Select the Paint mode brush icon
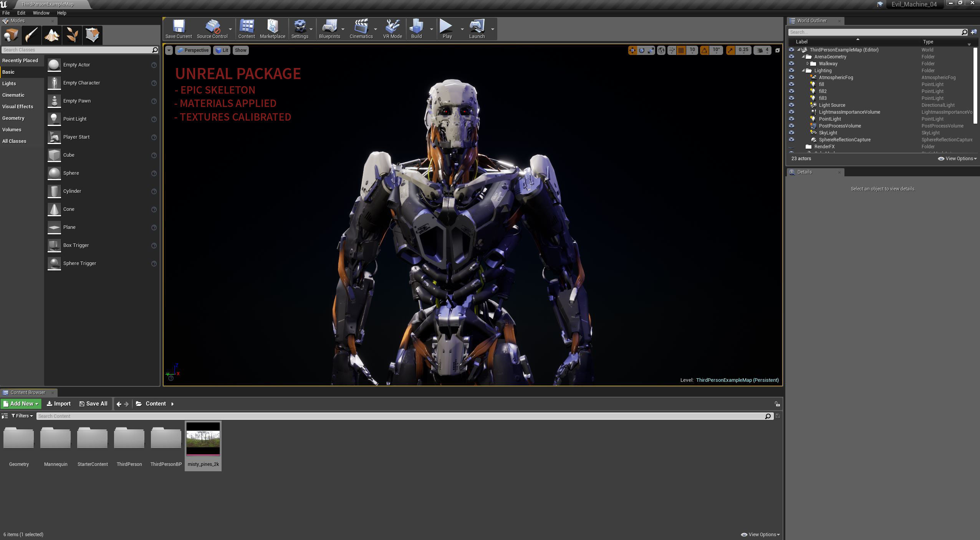The height and width of the screenshot is (540, 980). [x=31, y=35]
